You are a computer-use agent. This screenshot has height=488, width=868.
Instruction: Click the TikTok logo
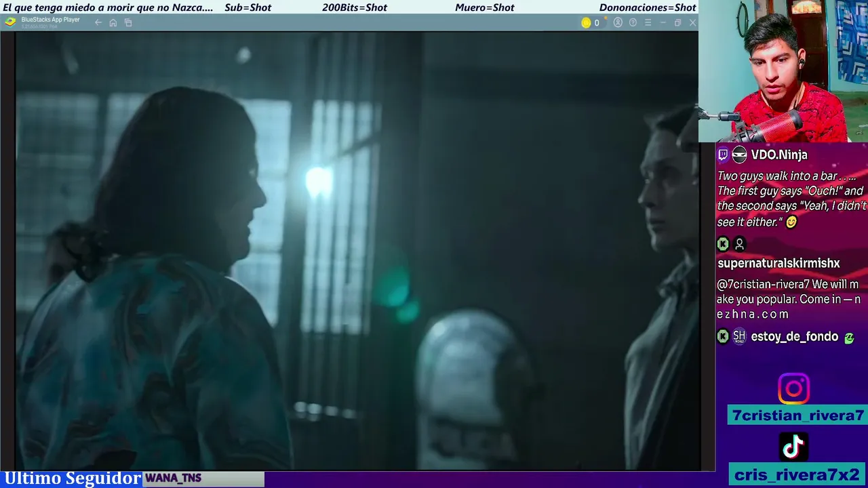point(793,447)
